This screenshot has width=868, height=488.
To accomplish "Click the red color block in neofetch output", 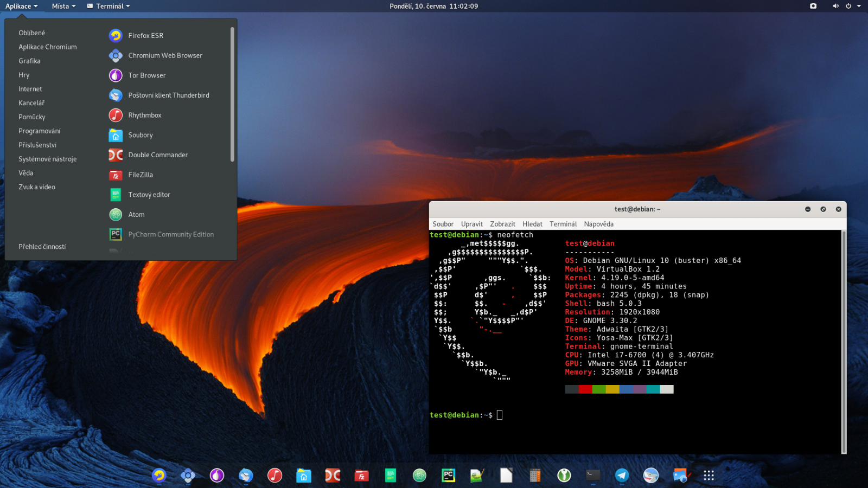I will 585,389.
